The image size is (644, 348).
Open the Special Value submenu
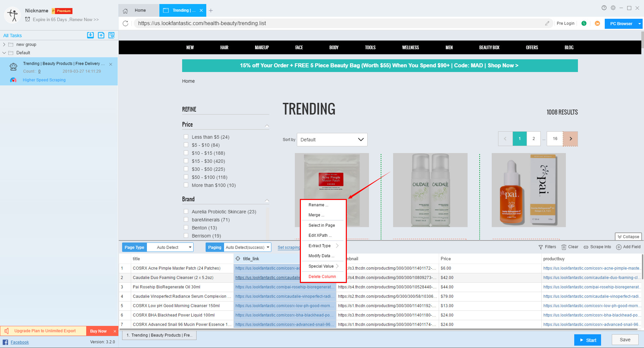pyautogui.click(x=323, y=266)
